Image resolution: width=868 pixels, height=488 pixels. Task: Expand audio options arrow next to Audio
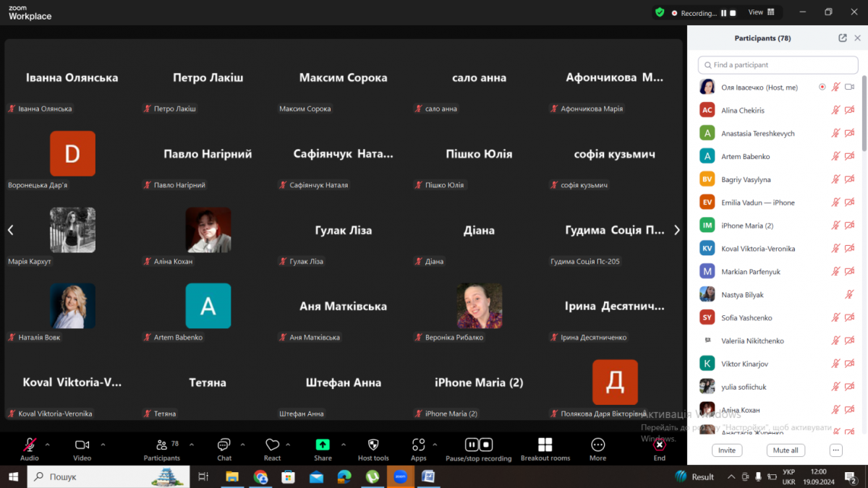(48, 445)
